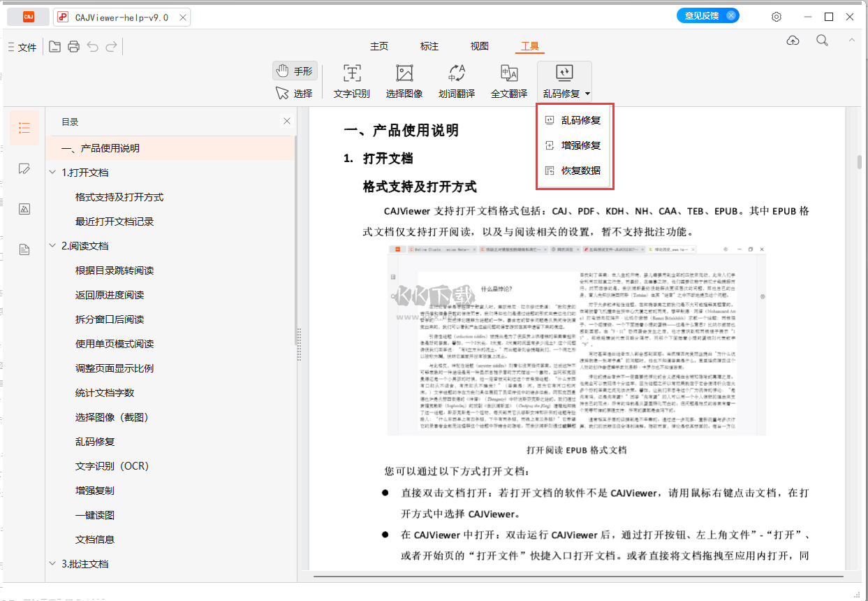This screenshot has height=601, width=868.
Task: Click the 意见反馈 feedback button
Action: (x=701, y=15)
